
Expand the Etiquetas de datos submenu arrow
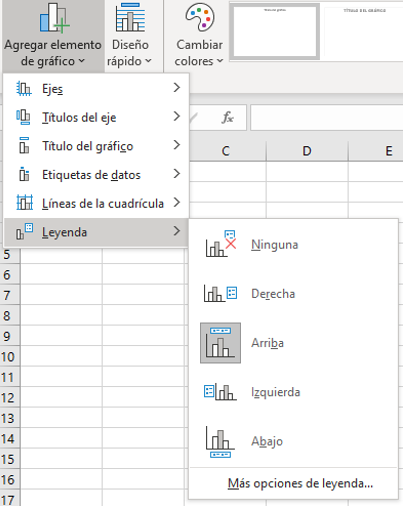pyautogui.click(x=177, y=174)
